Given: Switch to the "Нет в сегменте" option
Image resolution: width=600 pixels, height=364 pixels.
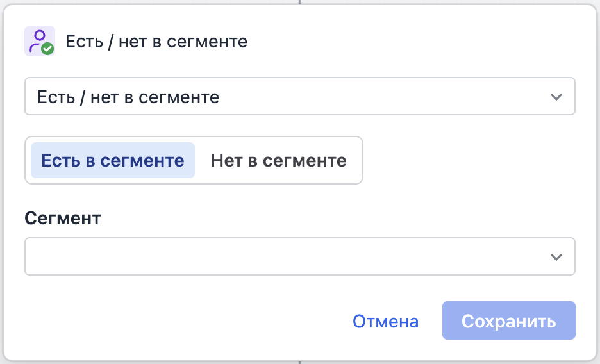Looking at the screenshot, I should (278, 160).
